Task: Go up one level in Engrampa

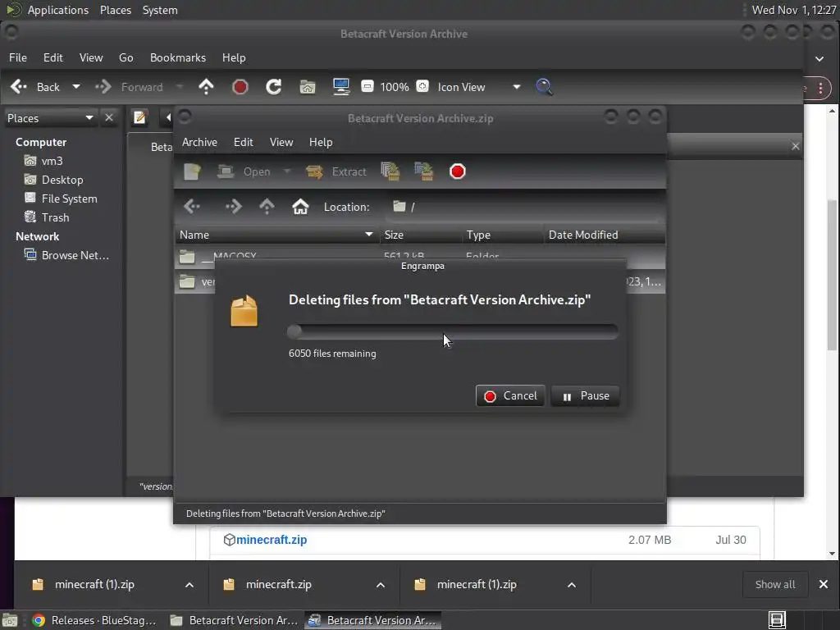Action: pos(267,206)
